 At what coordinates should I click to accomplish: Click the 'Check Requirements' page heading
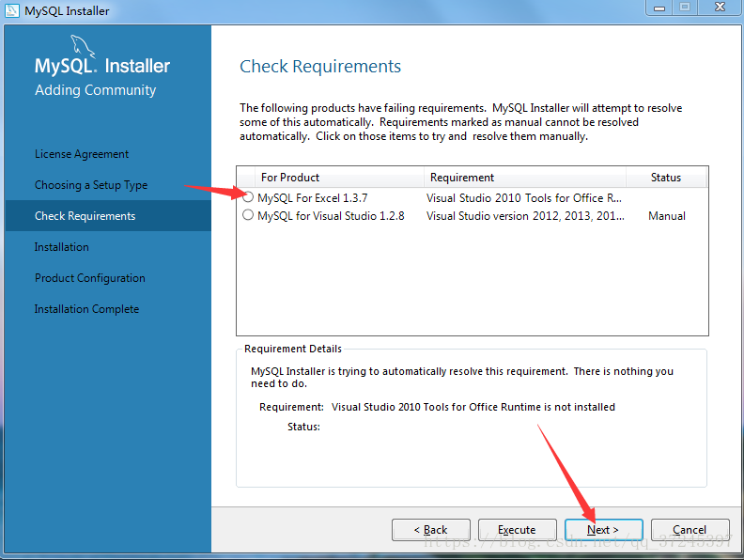click(x=320, y=67)
